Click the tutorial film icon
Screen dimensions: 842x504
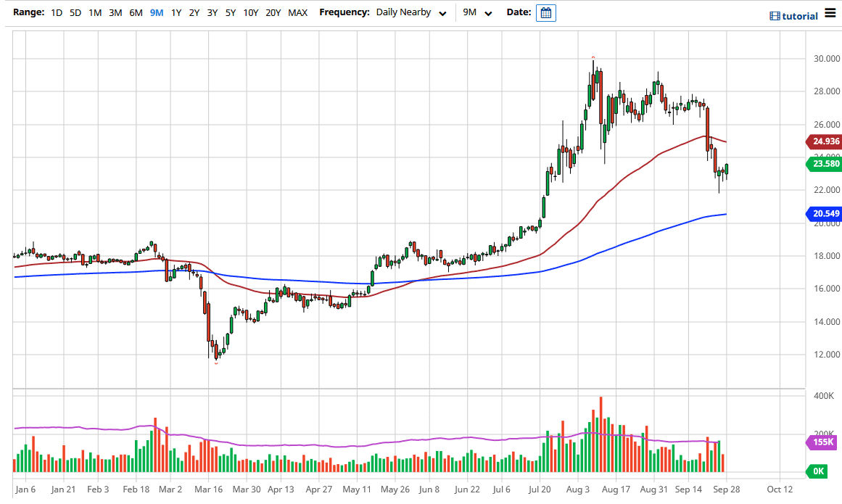click(x=775, y=16)
